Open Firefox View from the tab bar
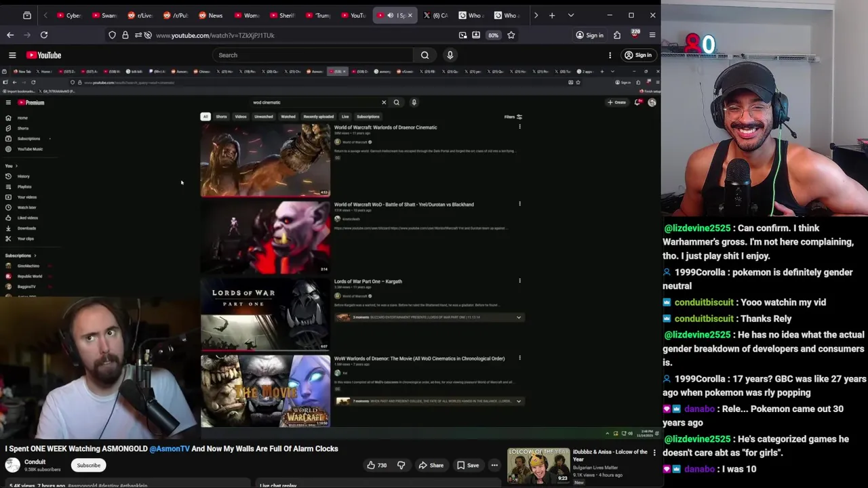Image resolution: width=868 pixels, height=488 pixels. (27, 15)
